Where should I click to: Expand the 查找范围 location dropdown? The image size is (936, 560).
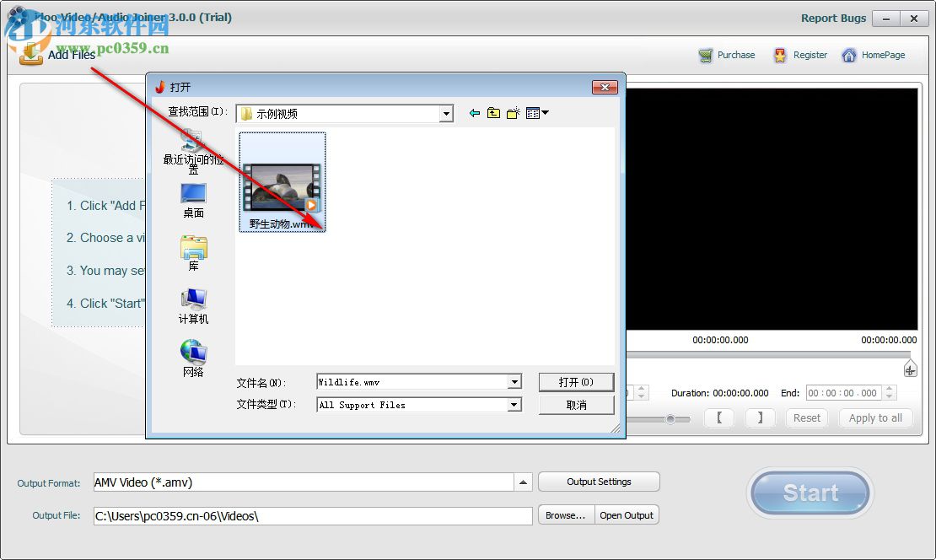pyautogui.click(x=444, y=112)
